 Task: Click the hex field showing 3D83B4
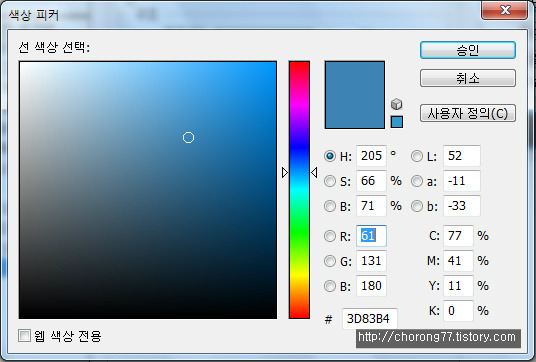pyautogui.click(x=370, y=319)
